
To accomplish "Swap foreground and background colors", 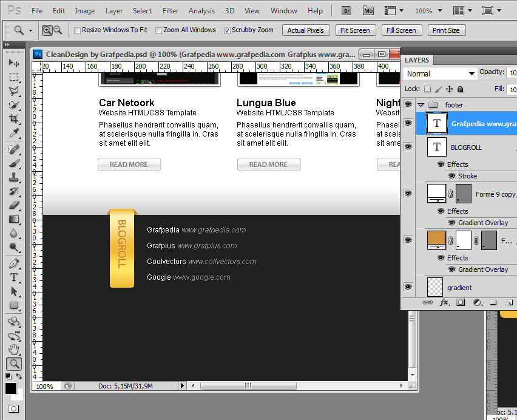I will pos(19,376).
